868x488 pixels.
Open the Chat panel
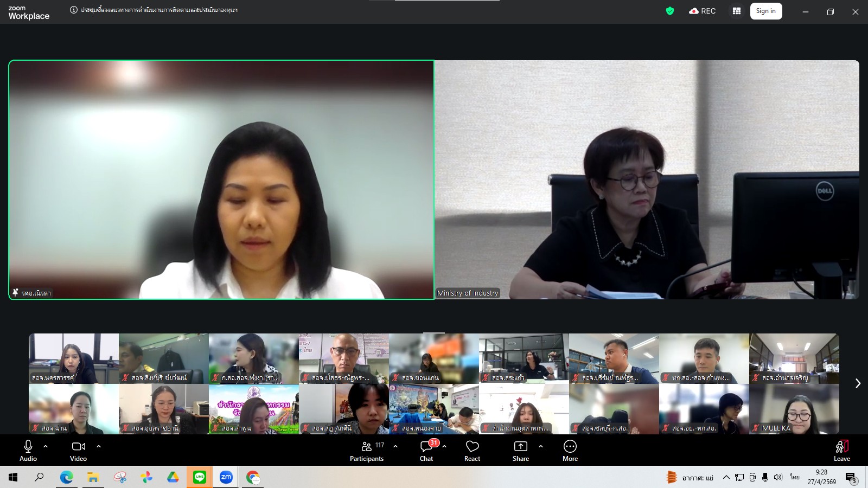(426, 451)
